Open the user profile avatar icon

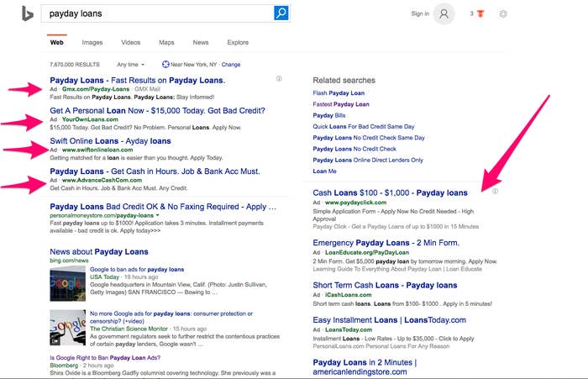pos(444,14)
